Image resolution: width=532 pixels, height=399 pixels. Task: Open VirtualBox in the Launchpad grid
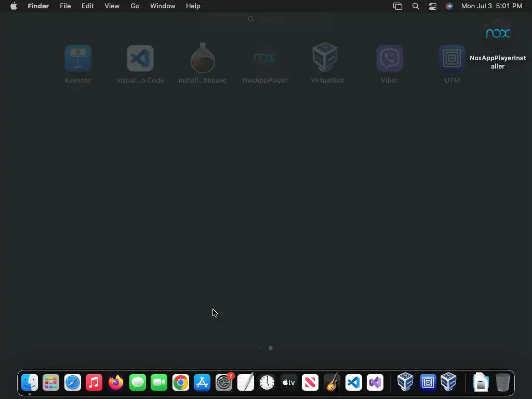pyautogui.click(x=325, y=57)
